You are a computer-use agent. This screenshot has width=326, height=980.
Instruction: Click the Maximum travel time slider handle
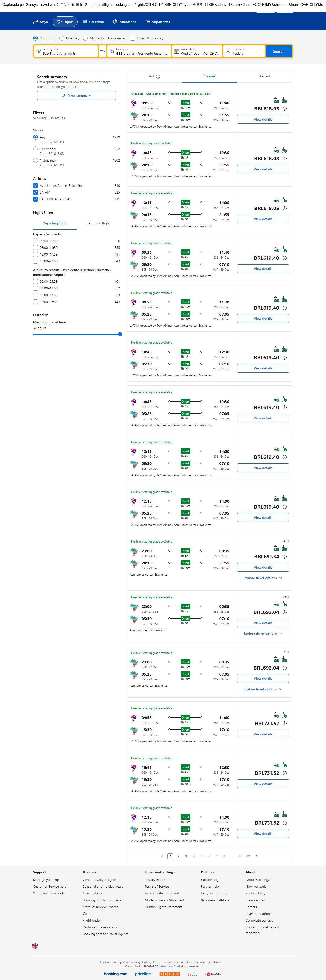coord(120,334)
